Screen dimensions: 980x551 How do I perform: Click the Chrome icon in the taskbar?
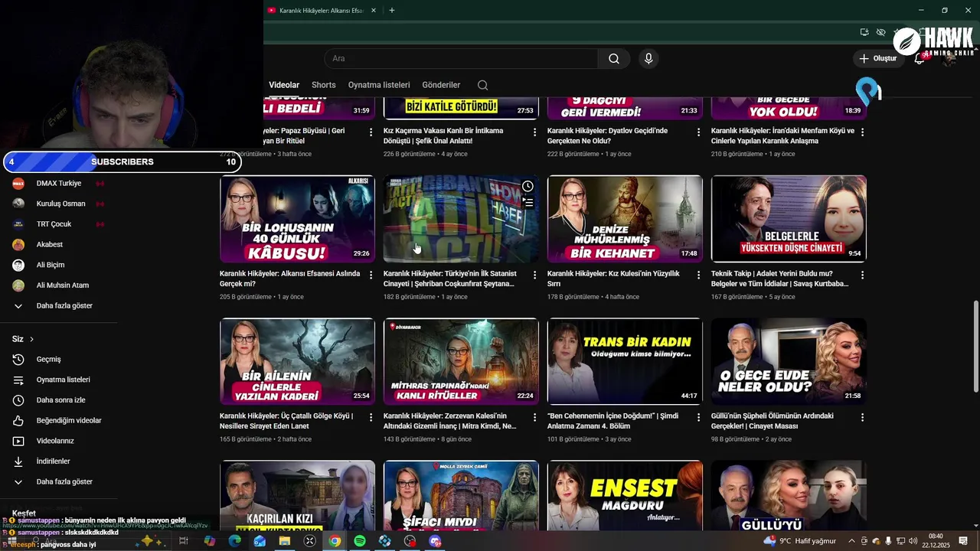(335, 541)
